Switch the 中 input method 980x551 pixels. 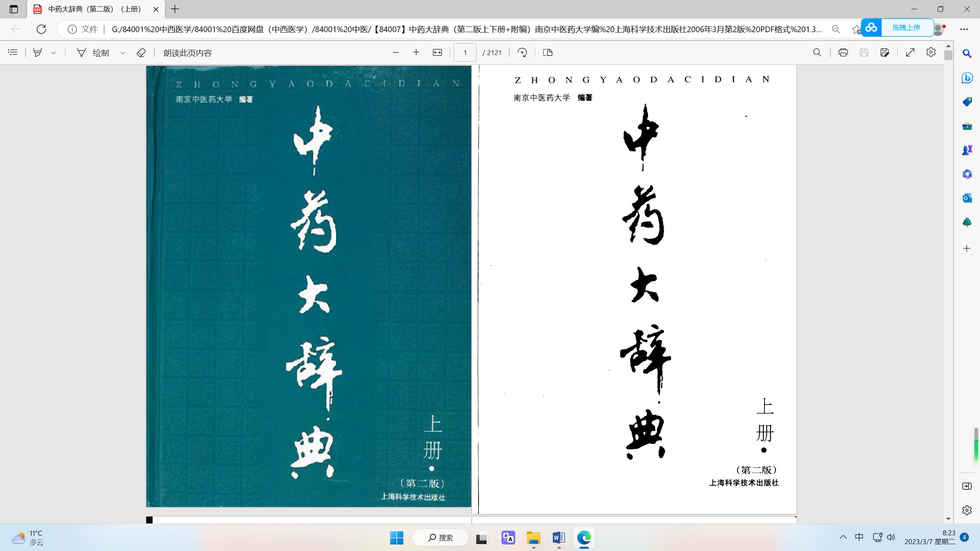coord(859,537)
